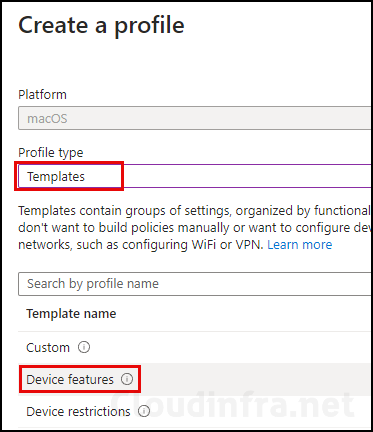373x432 pixels.
Task: Show the Device features info tooltip icon
Action: [x=127, y=379]
